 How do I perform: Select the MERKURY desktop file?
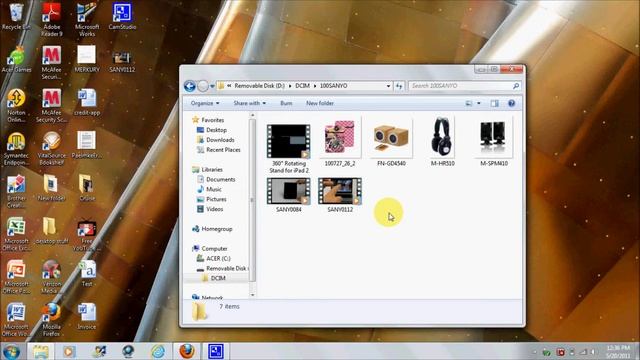(87, 60)
